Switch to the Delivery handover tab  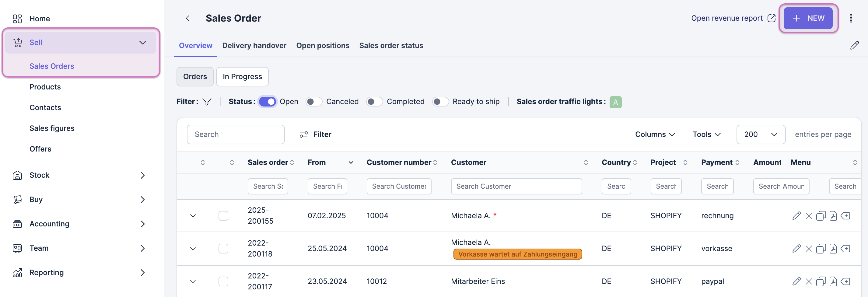[x=254, y=45]
